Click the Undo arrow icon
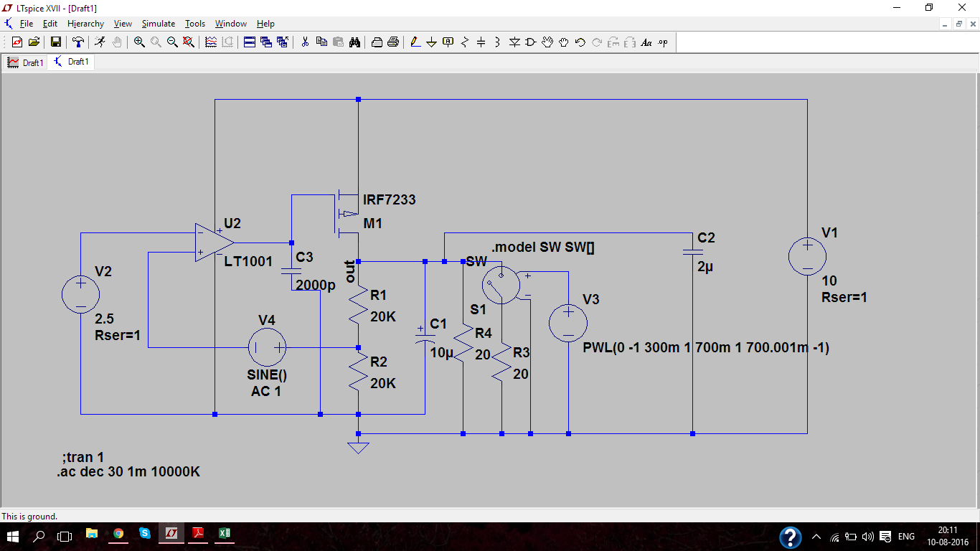The width and height of the screenshot is (980, 551). point(580,42)
